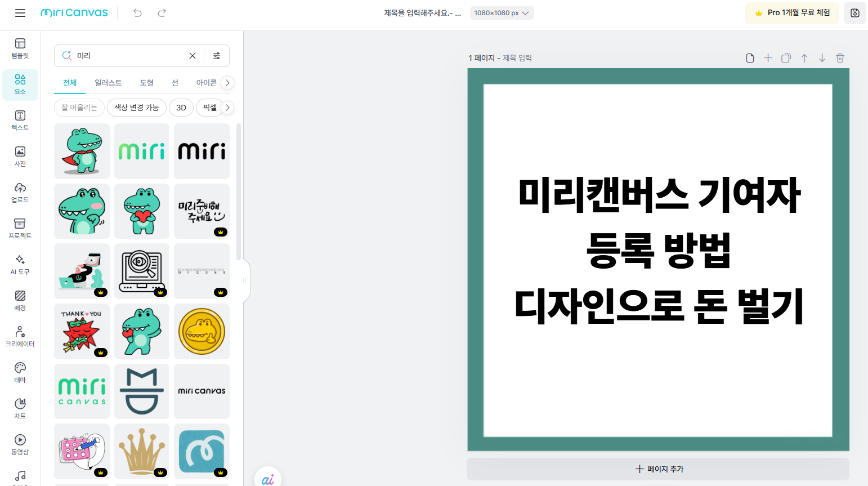
Task: Select the 미리캔버스 기여자 canvas text
Action: (x=659, y=195)
